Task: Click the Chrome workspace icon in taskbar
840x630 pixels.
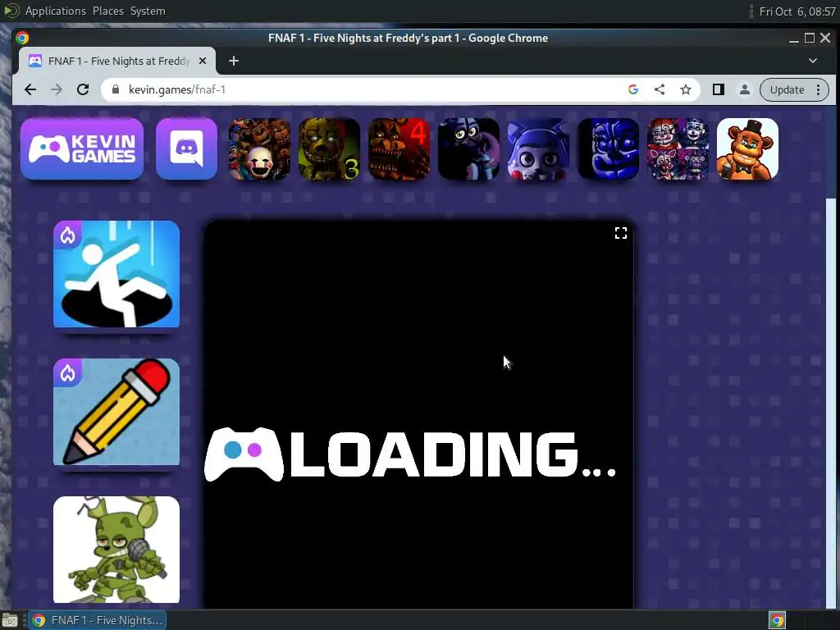Action: tap(778, 620)
